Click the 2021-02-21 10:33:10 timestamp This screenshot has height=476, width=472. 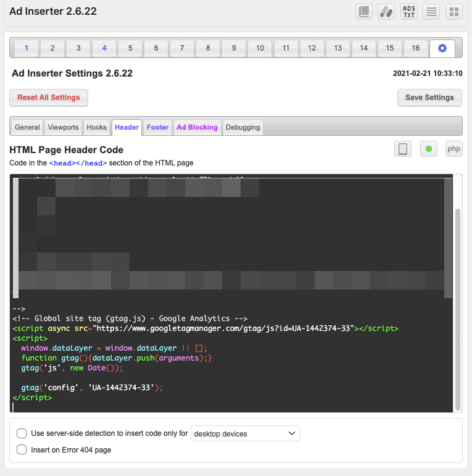point(428,73)
